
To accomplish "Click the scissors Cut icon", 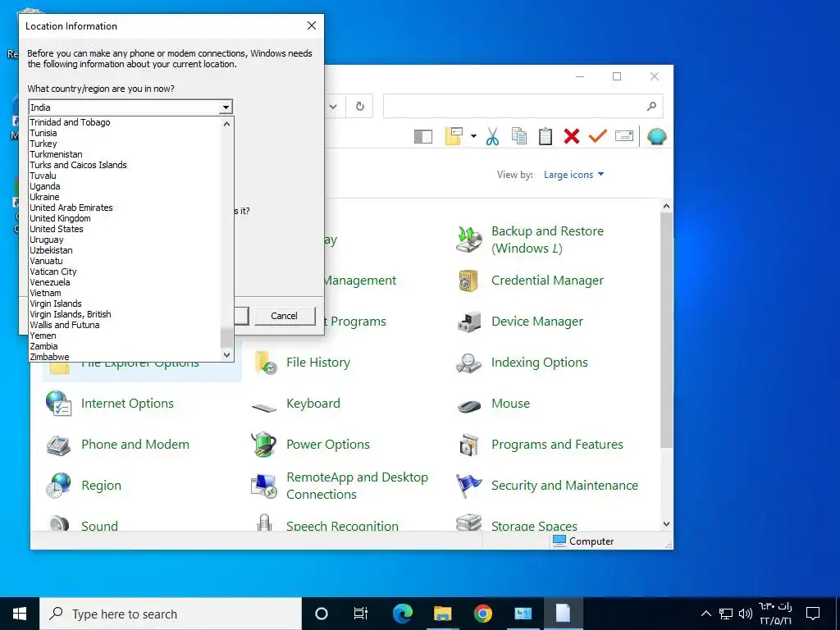I will click(492, 136).
